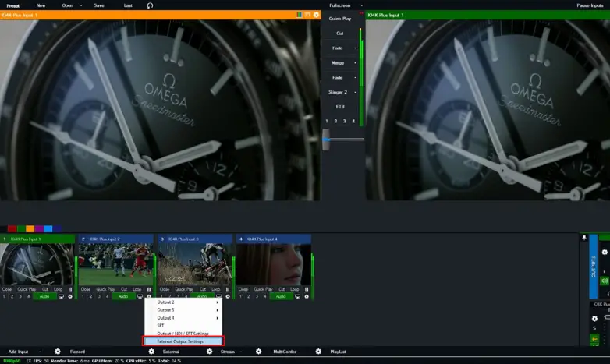Toggle Loop on Input 2 tile
610x364 pixels.
click(x=137, y=289)
